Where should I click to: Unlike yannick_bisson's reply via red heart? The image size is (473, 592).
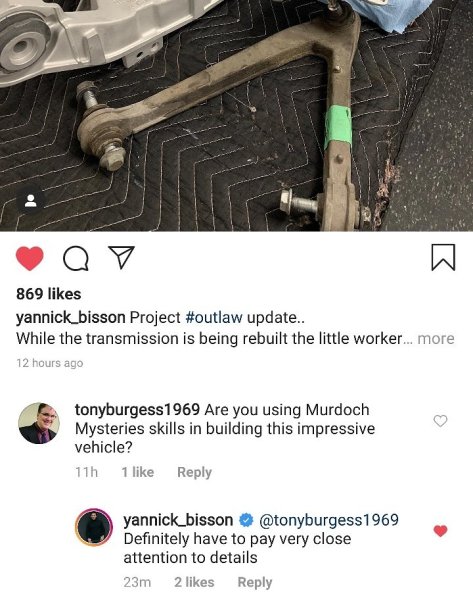440,531
